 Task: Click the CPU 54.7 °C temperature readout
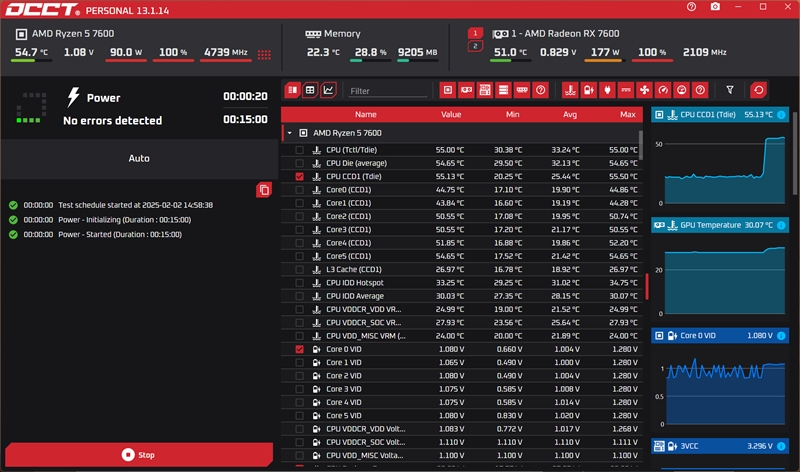pyautogui.click(x=31, y=52)
